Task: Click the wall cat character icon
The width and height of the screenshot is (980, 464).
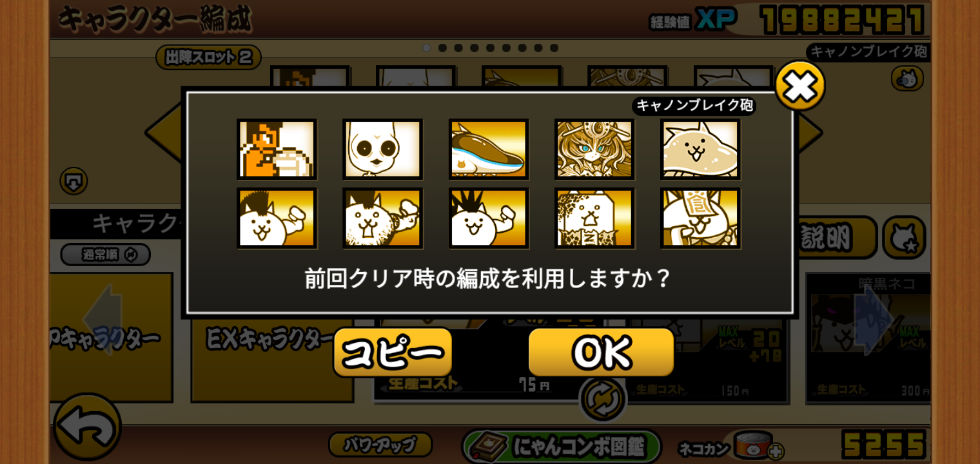Action: click(x=594, y=218)
